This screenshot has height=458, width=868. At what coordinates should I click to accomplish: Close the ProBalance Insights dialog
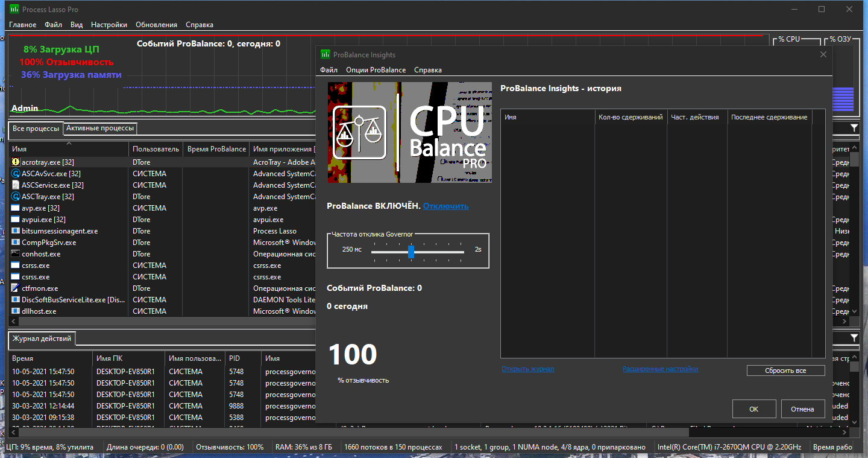(x=823, y=54)
